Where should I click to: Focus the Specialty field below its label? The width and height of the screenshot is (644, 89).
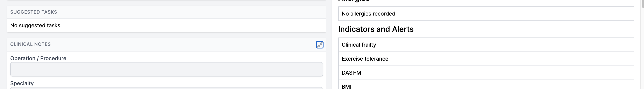[x=166, y=88]
